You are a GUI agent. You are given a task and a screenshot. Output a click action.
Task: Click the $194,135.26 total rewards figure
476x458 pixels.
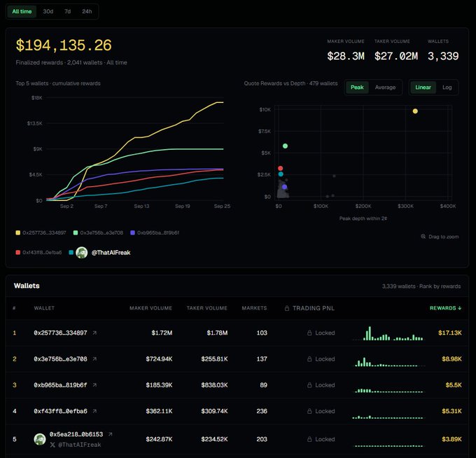point(64,46)
